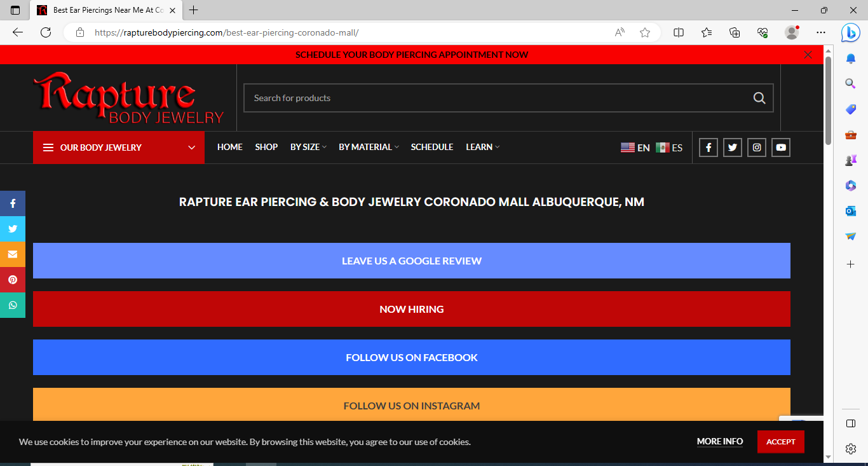868x466 pixels.
Task: Add this page to favorites with the star
Action: (x=645, y=32)
